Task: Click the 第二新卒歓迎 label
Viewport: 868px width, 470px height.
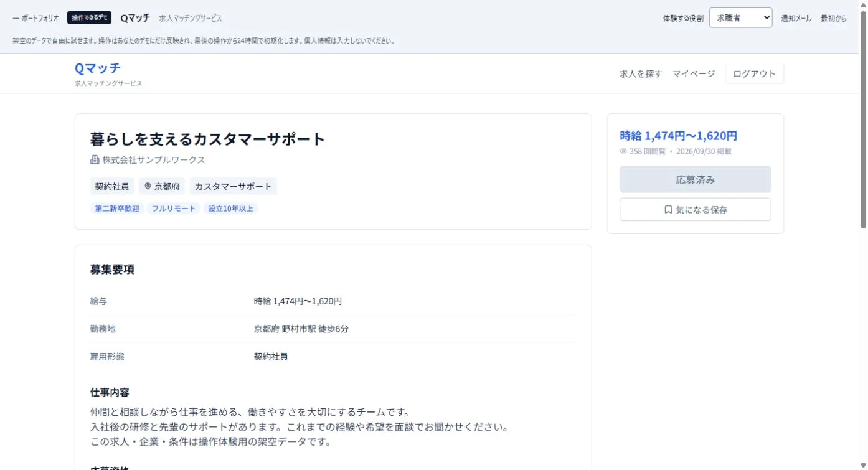Action: click(x=117, y=209)
